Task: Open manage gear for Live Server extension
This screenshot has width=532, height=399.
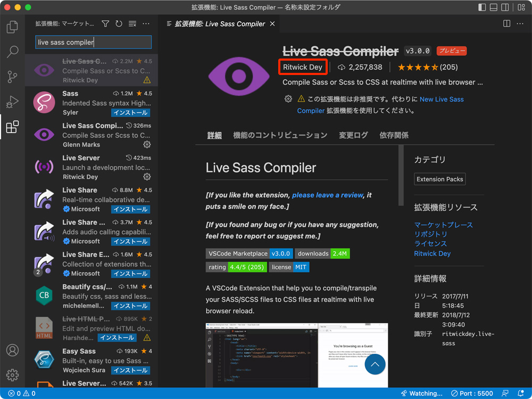Action: click(147, 177)
